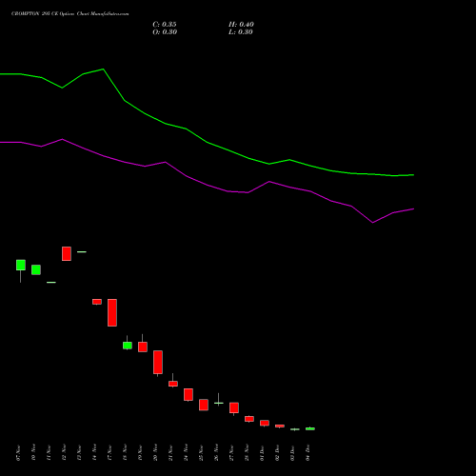Screen dimensions: 476x476
Task: Click the 20 Nov date axis label
Action: [x=155, y=453]
